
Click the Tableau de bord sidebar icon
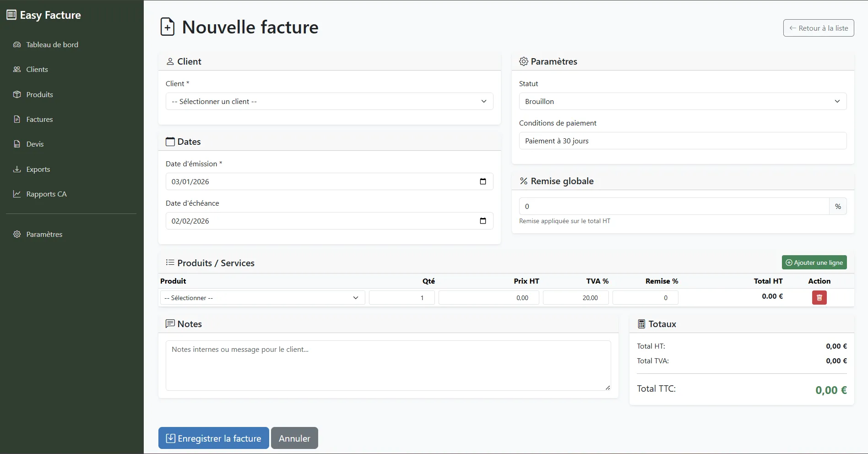(17, 45)
